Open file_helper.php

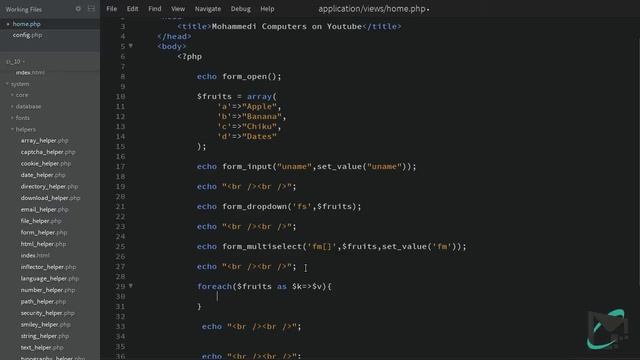(41, 221)
